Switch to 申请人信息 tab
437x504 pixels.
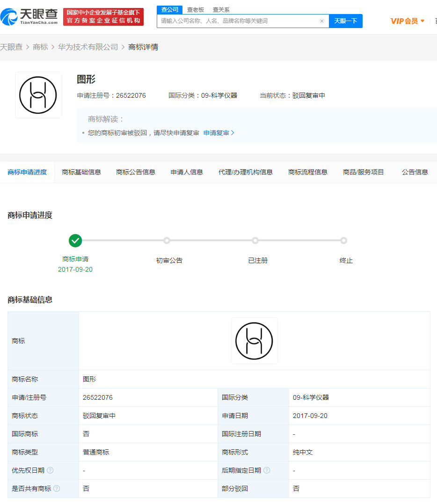coord(187,172)
